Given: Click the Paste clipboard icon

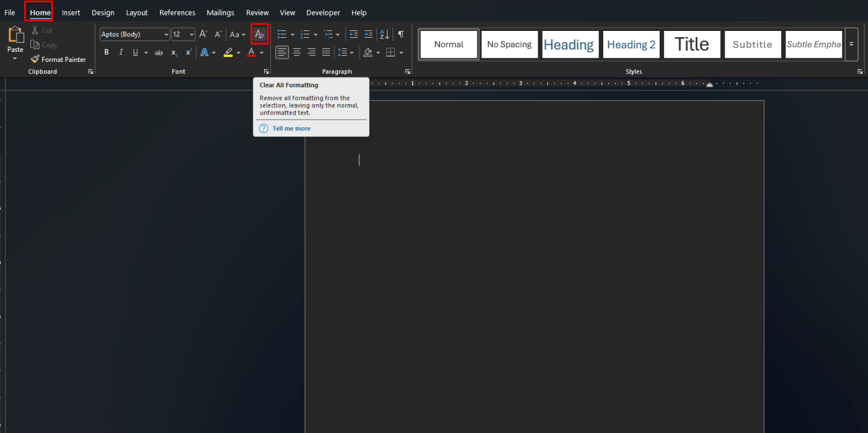Looking at the screenshot, I should pos(15,34).
